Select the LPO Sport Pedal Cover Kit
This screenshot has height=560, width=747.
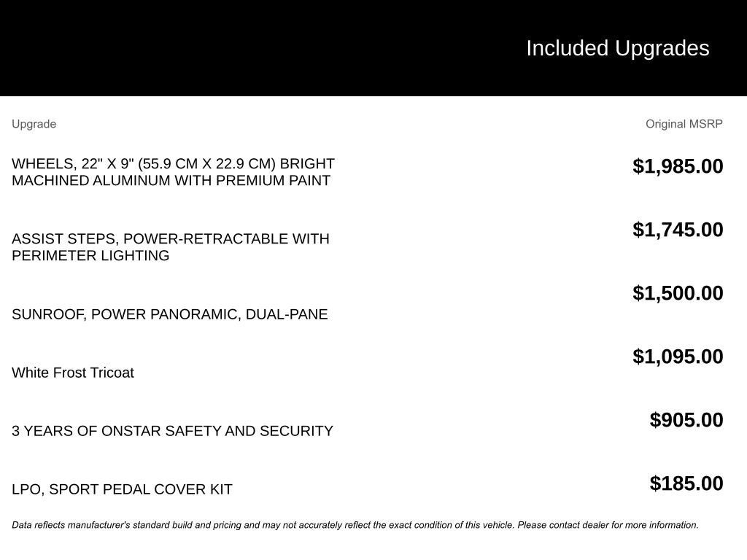[x=122, y=489]
